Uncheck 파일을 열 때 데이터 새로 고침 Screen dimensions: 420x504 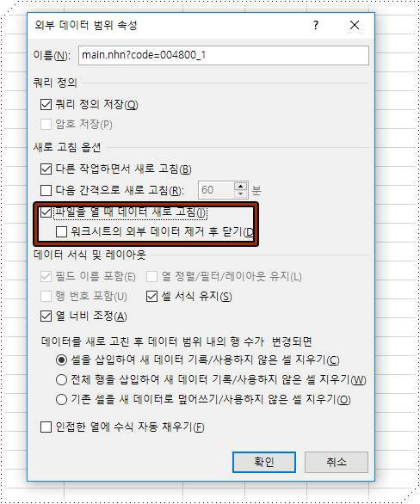(46, 212)
